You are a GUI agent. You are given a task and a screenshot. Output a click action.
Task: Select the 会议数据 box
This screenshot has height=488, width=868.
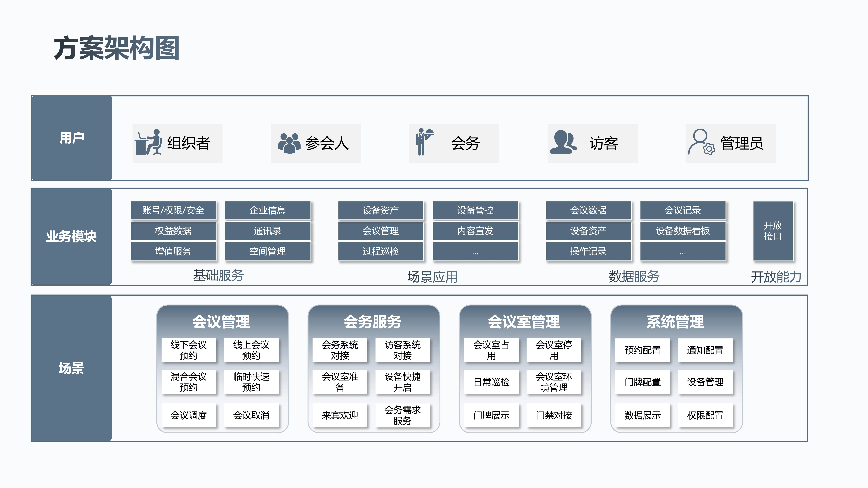588,210
